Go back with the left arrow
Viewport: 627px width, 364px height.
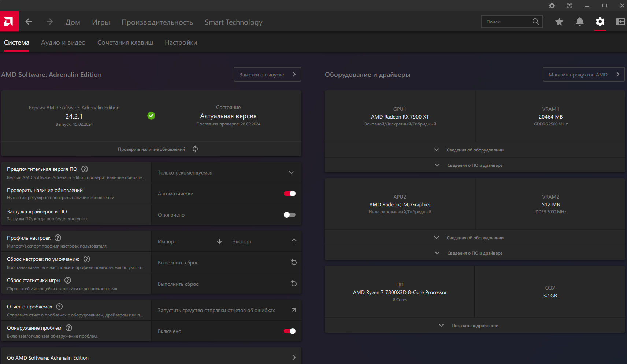(x=29, y=22)
